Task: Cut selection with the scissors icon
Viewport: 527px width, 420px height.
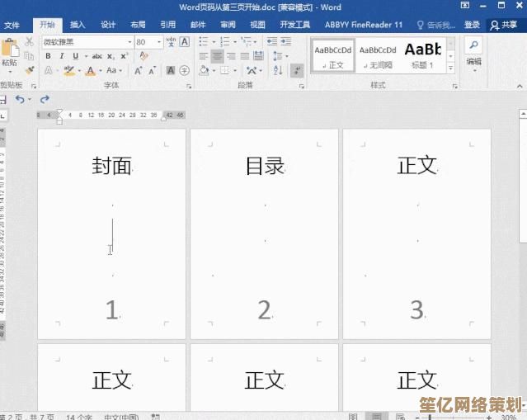Action: [30, 41]
